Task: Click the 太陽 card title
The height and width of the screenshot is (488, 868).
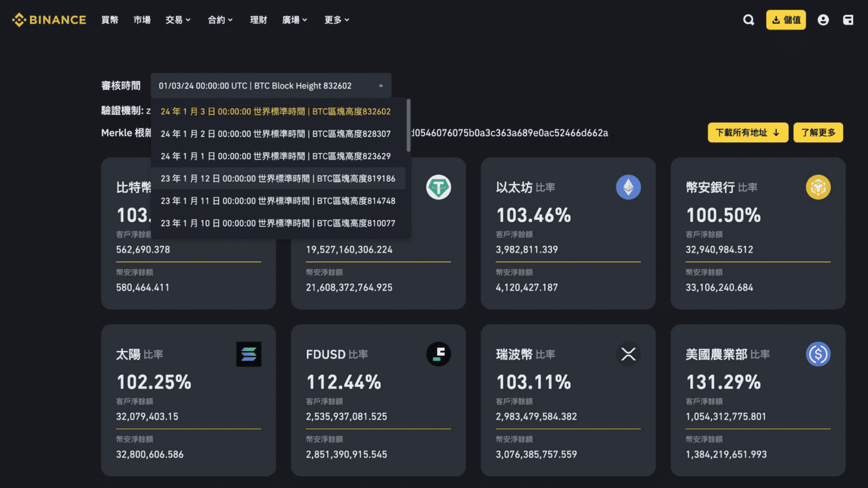Action: point(128,354)
